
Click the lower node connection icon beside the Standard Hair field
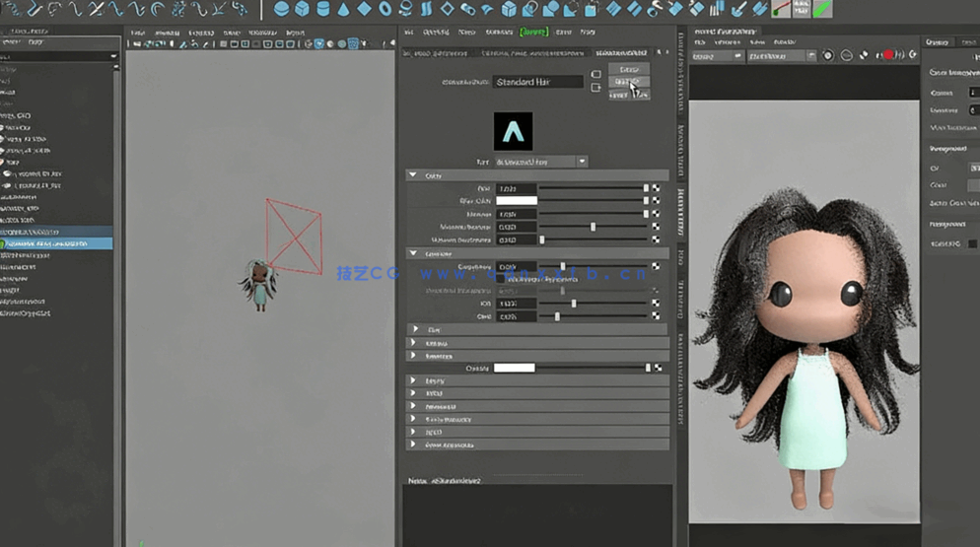pyautogui.click(x=595, y=88)
